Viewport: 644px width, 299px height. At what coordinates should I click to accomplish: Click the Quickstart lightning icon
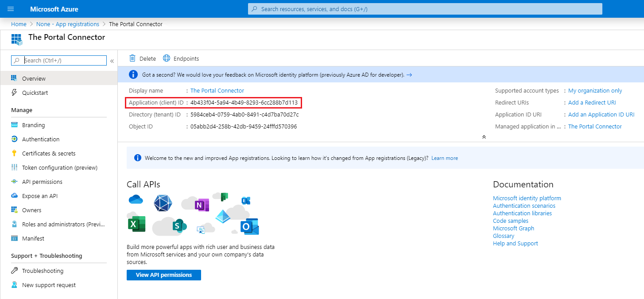tap(14, 93)
